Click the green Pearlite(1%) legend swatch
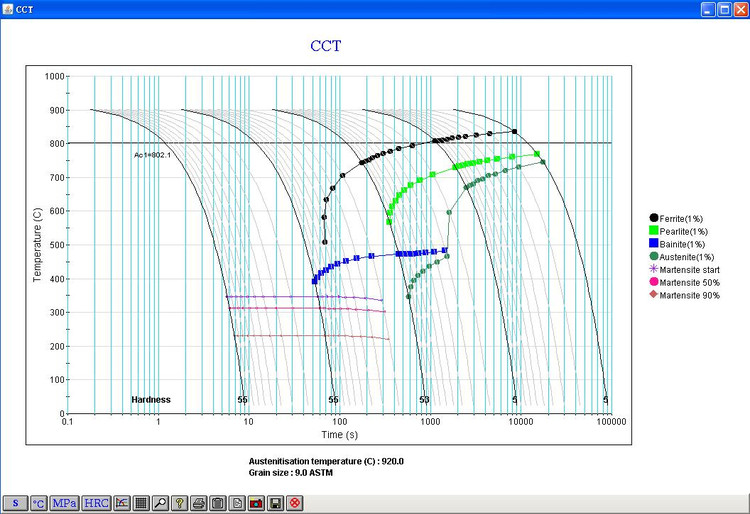 click(654, 230)
